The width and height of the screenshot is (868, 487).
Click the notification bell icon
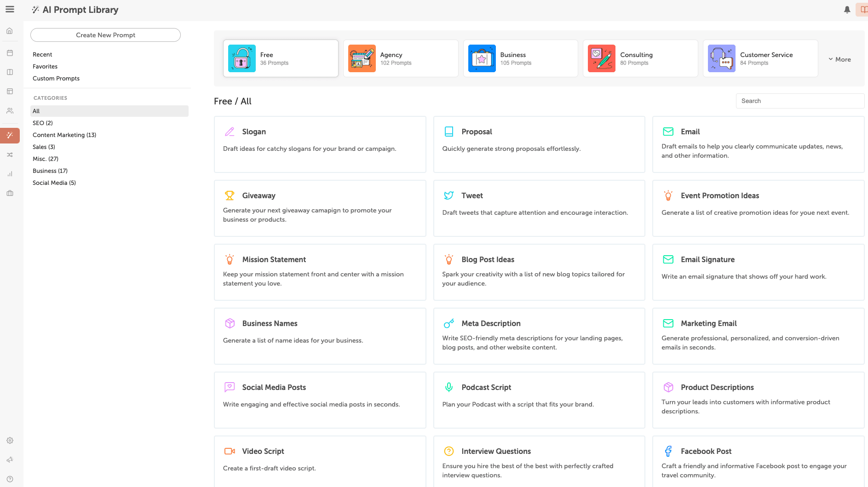847,10
